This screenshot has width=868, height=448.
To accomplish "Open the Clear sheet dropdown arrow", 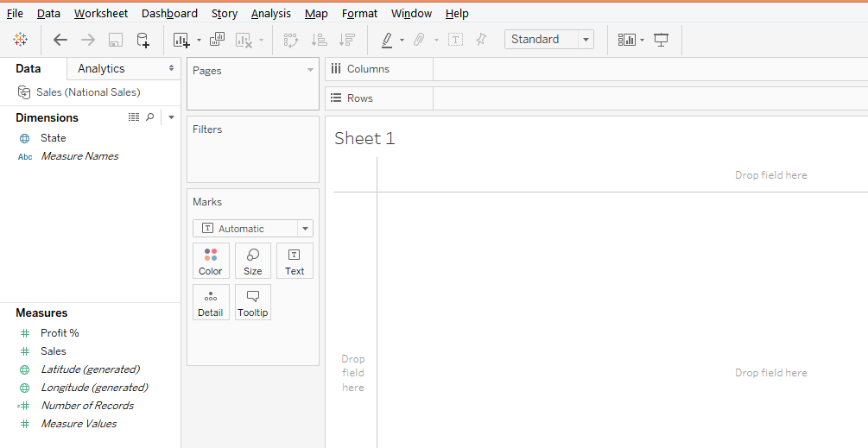I will point(262,40).
